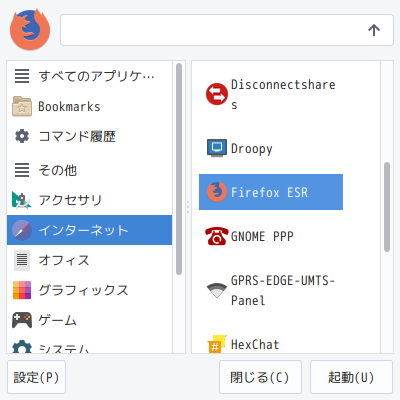The image size is (400, 400).
Task: Focus the command search input field
Action: [227, 30]
